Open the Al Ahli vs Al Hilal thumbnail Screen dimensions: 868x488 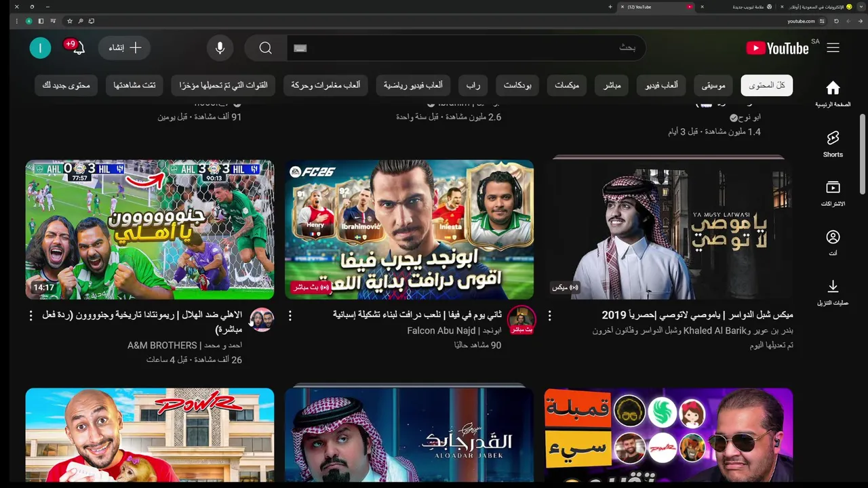point(150,230)
